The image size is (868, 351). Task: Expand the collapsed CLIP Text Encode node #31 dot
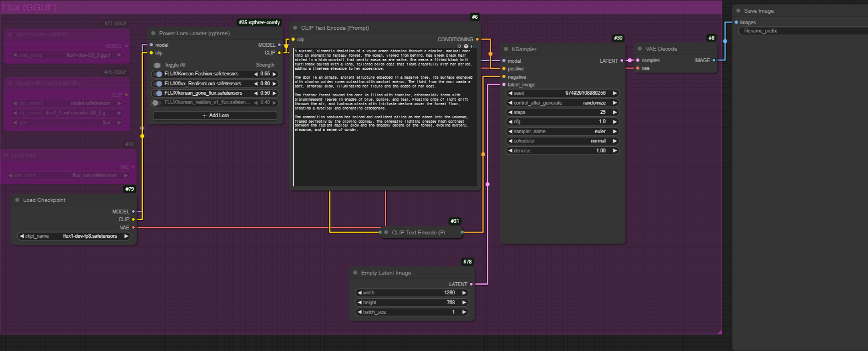click(386, 232)
